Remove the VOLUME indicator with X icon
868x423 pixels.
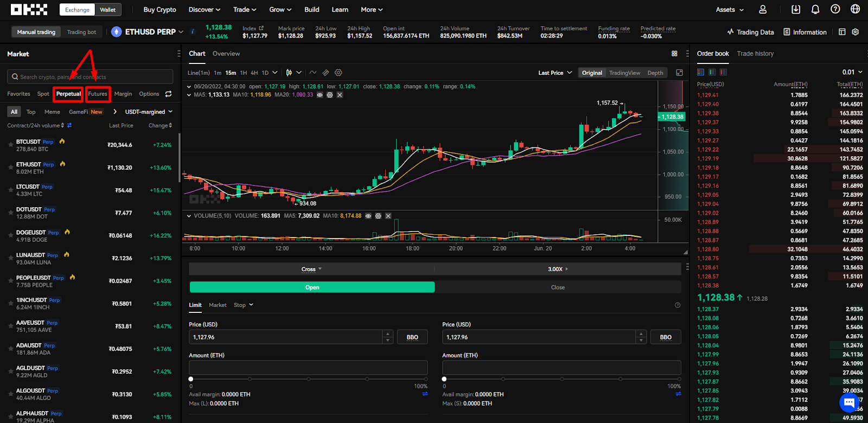point(388,216)
